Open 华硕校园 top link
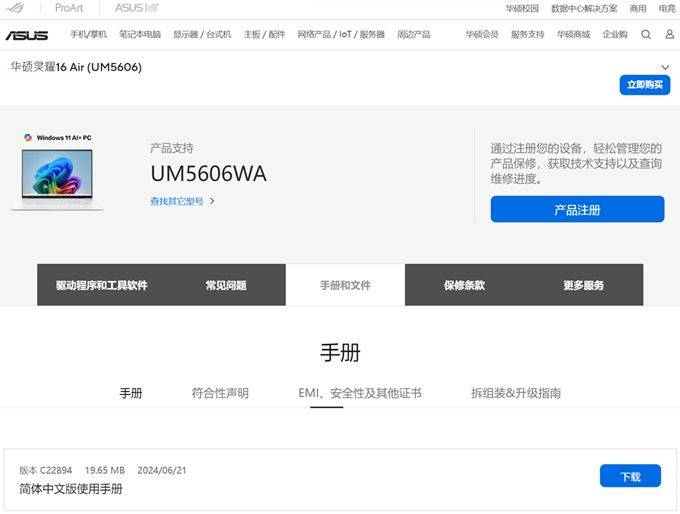 click(x=522, y=8)
